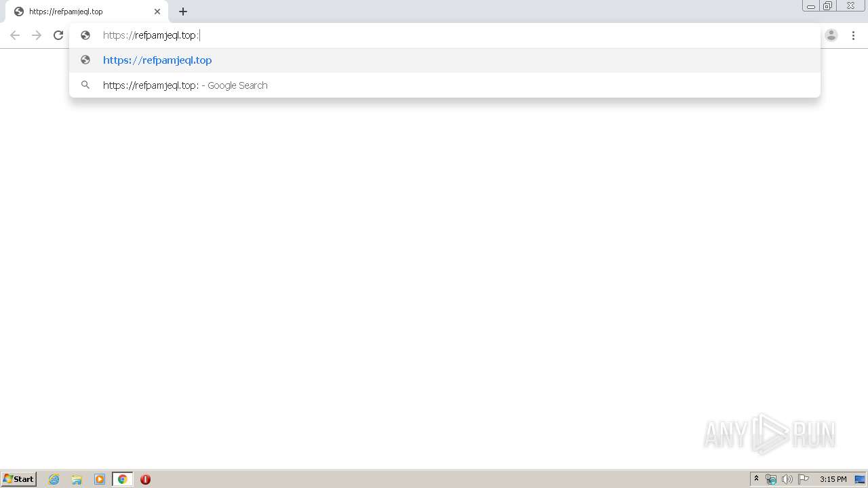Open the network tray icon
Viewport: 868px width, 488px height.
(x=771, y=479)
